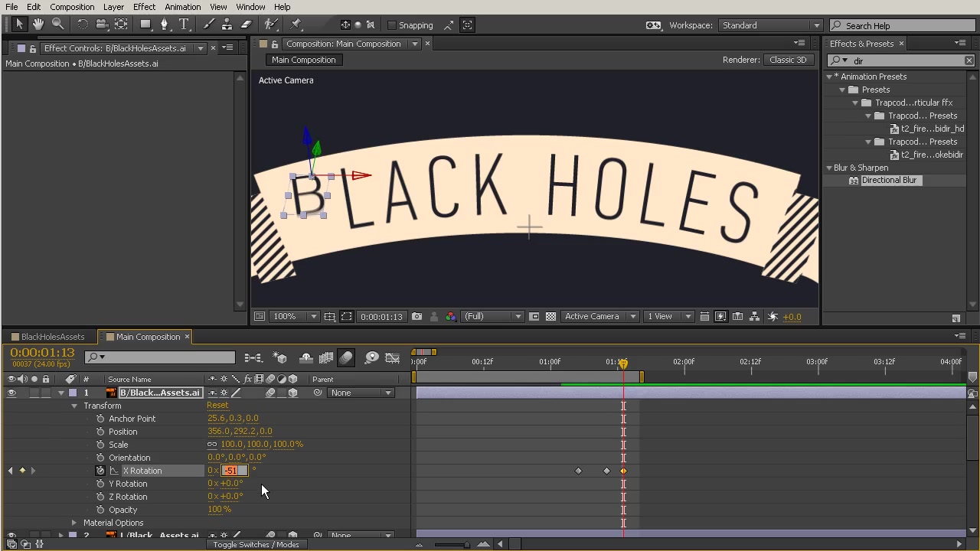The height and width of the screenshot is (551, 980).
Task: Pick the Pen tool in toolbar
Action: [x=164, y=24]
